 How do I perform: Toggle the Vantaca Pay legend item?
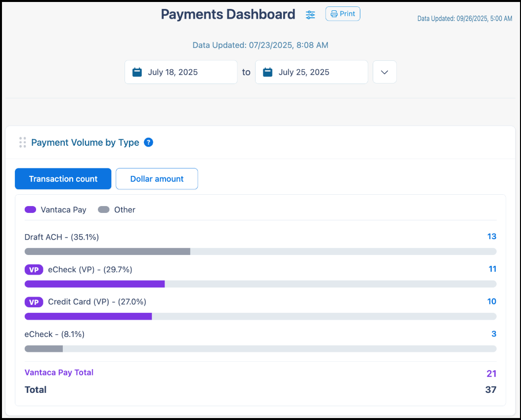point(55,210)
